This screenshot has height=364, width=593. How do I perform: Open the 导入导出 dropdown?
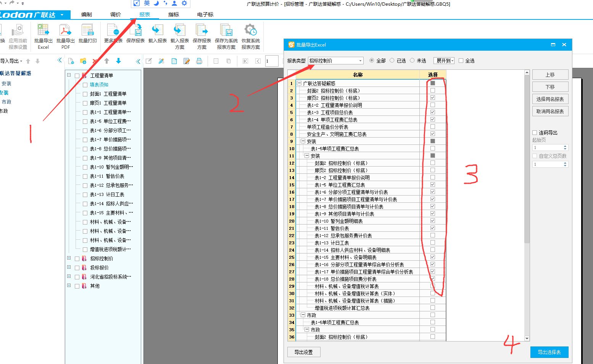[x=11, y=61]
